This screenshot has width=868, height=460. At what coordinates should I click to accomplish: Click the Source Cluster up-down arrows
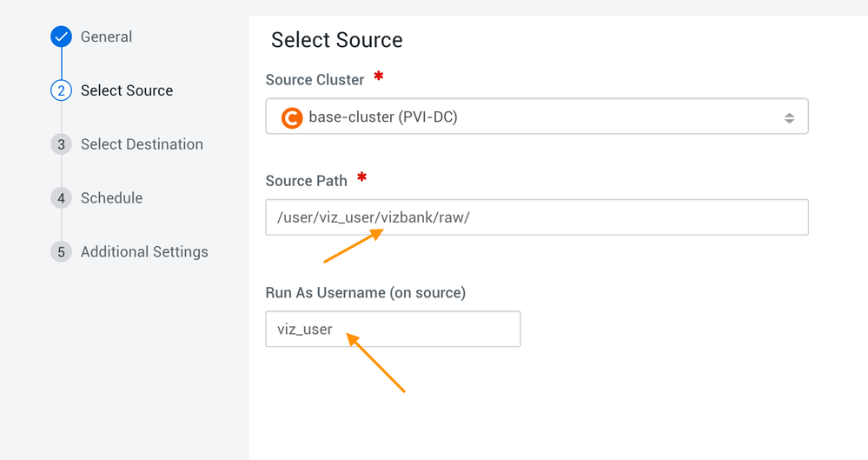789,117
